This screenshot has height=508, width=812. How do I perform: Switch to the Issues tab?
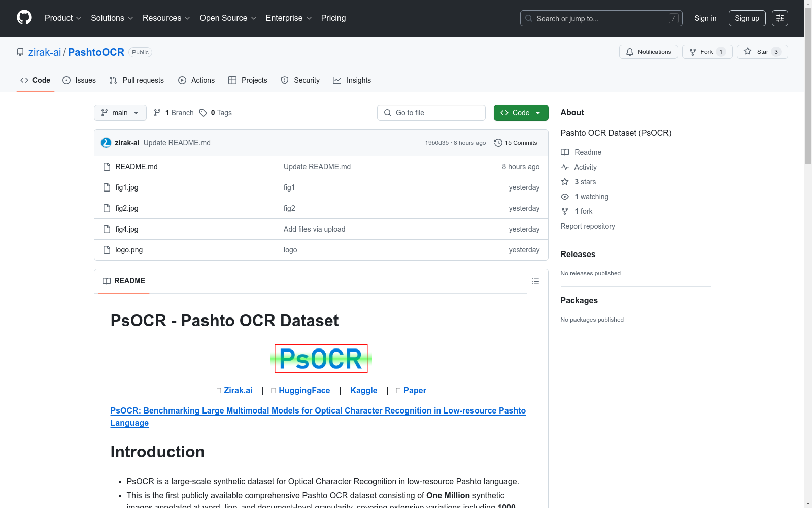[79, 80]
